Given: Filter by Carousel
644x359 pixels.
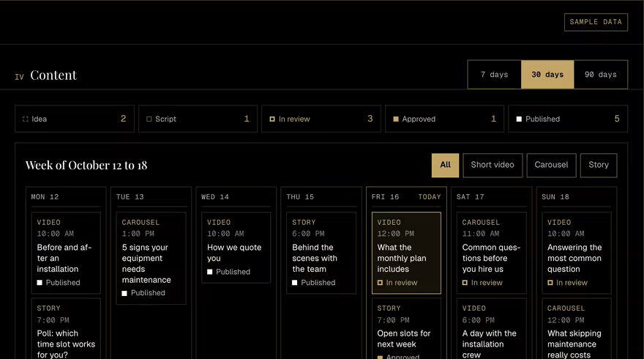Looking at the screenshot, I should 551,166.
